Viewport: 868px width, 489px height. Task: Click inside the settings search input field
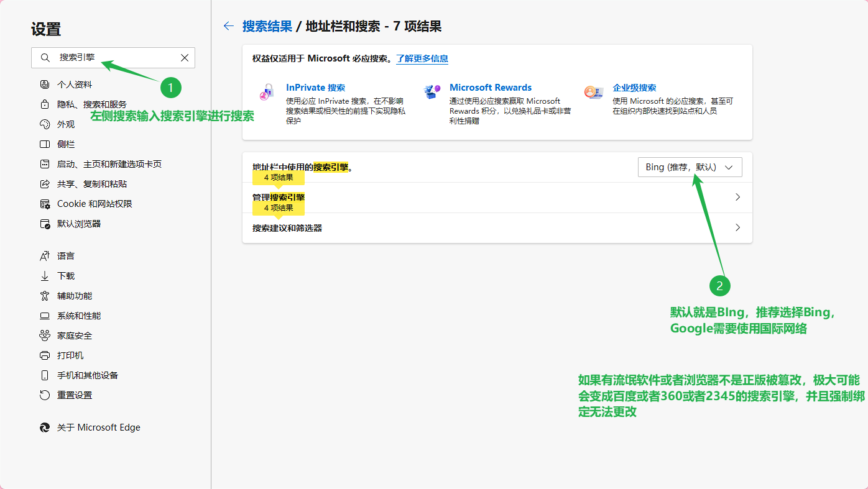[118, 58]
